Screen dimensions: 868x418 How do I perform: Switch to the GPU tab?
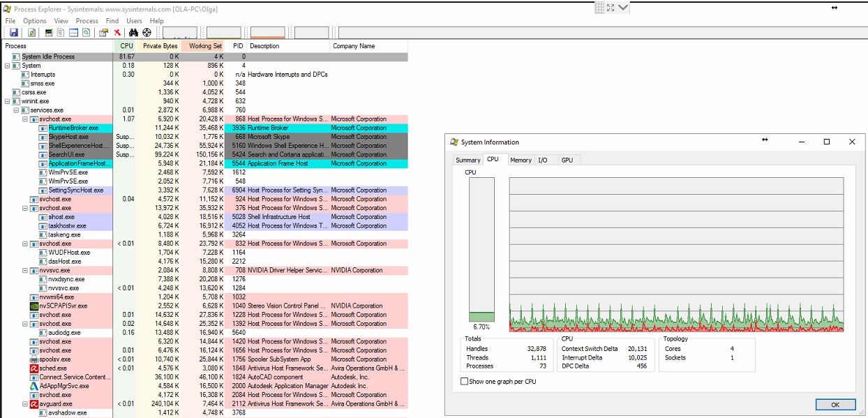(567, 160)
